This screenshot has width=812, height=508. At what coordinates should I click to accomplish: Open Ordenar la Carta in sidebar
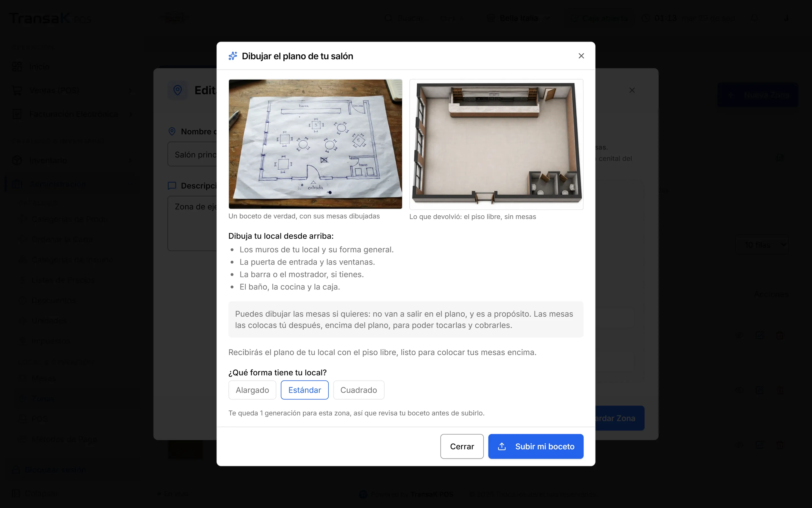coord(62,240)
